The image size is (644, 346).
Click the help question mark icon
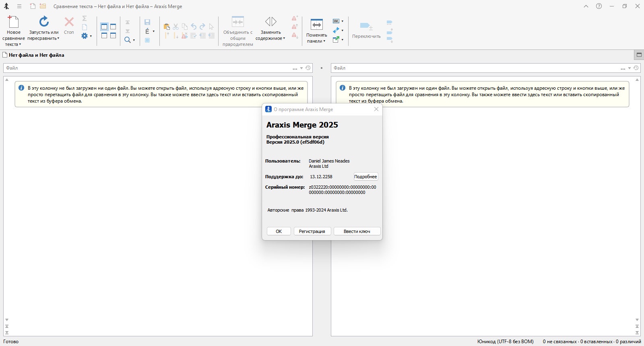click(x=599, y=6)
